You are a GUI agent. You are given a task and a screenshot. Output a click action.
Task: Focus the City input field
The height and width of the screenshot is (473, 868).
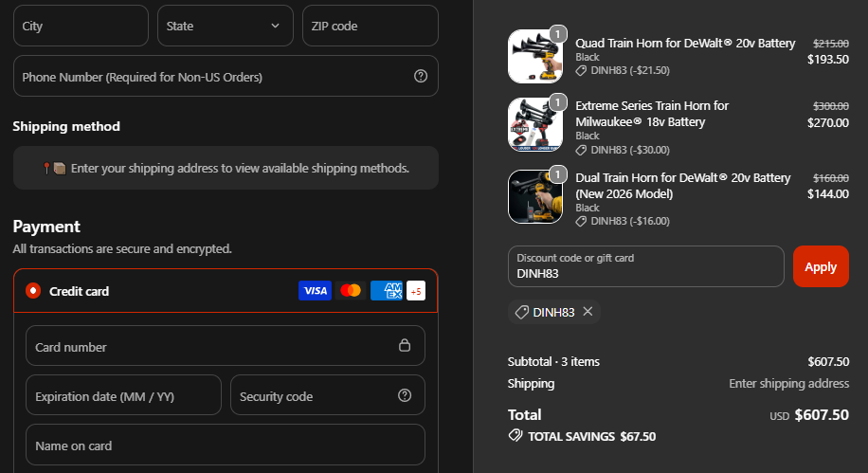(81, 26)
